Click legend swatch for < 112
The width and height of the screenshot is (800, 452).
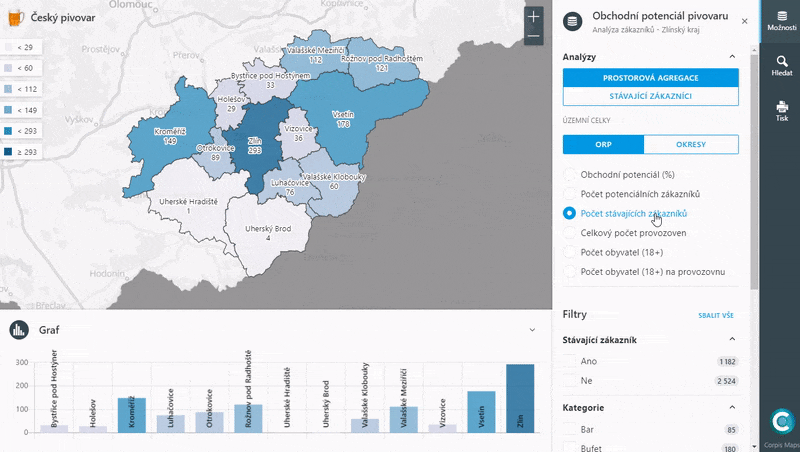tap(8, 89)
